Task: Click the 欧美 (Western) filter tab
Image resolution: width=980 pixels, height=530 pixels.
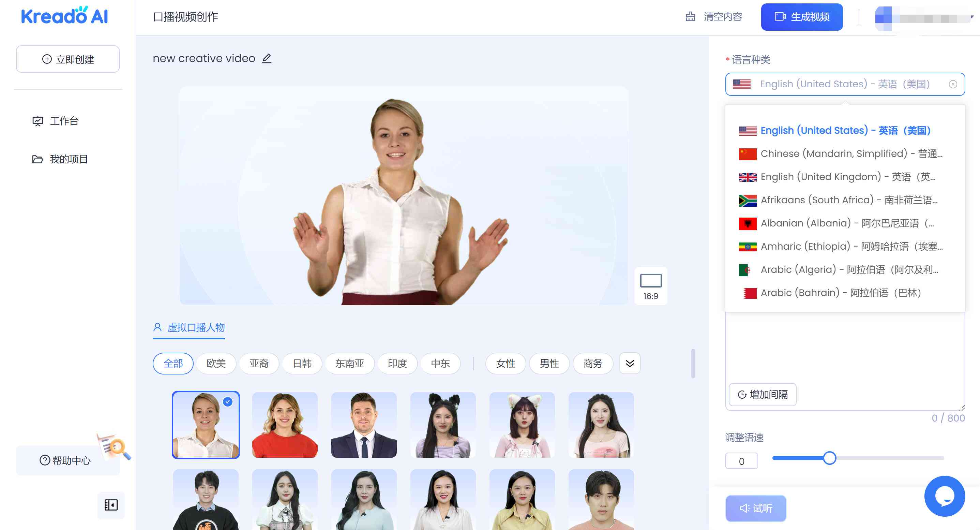Action: tap(216, 364)
